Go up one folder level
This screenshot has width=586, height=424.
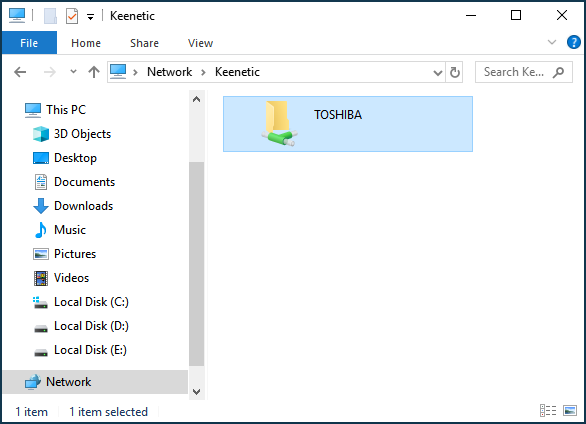(94, 72)
